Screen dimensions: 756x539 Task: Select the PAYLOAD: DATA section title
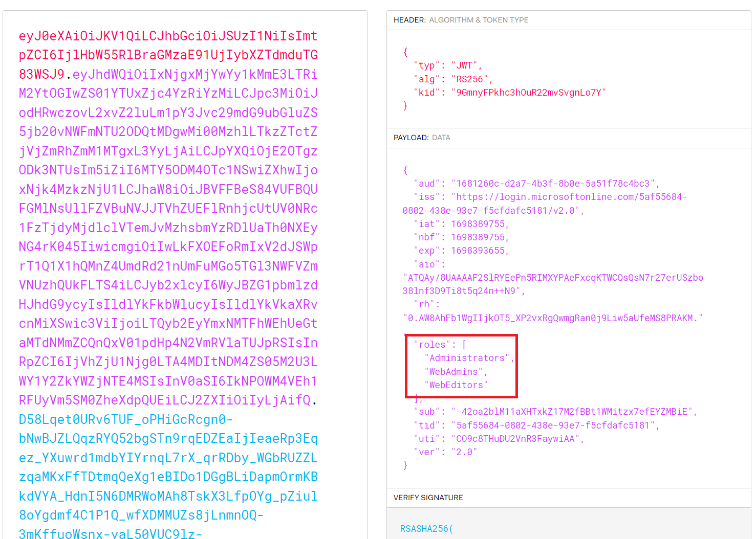(421, 138)
